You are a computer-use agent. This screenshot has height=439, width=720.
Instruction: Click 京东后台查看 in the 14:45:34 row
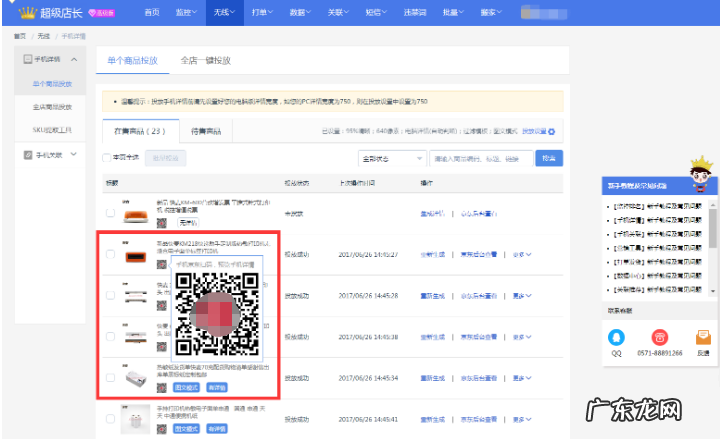pos(479,378)
